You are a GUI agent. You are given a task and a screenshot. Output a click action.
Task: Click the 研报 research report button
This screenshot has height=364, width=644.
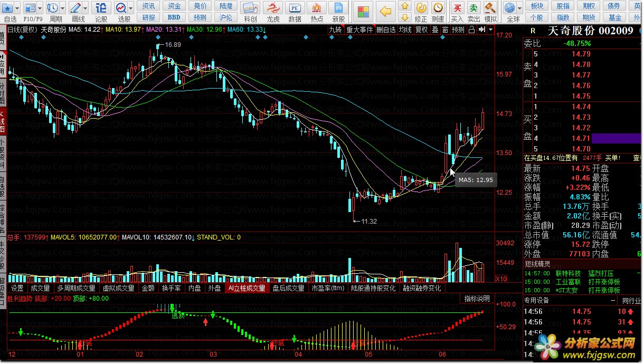(x=149, y=17)
